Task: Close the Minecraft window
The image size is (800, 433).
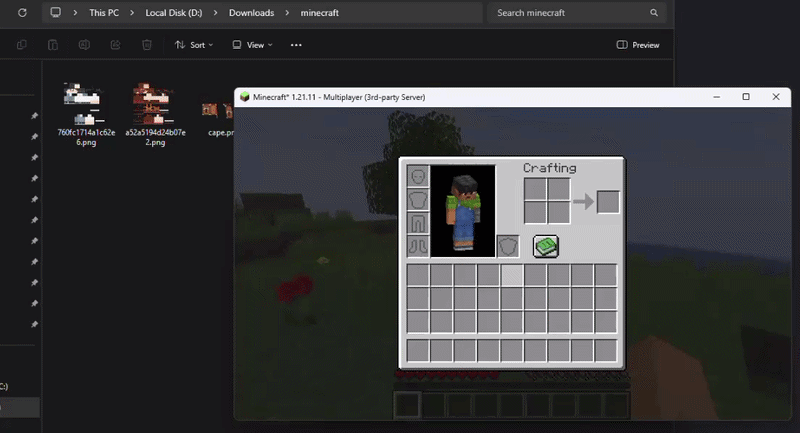Action: (x=776, y=97)
